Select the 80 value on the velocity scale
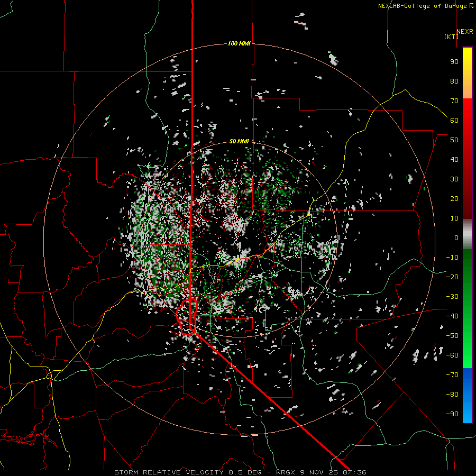This screenshot has height=476, width=476. pos(454,81)
